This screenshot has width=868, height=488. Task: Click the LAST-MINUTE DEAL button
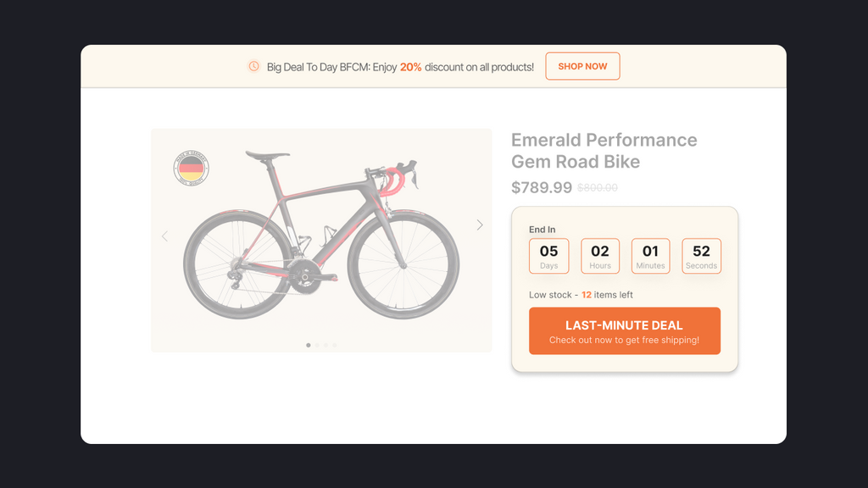click(625, 330)
